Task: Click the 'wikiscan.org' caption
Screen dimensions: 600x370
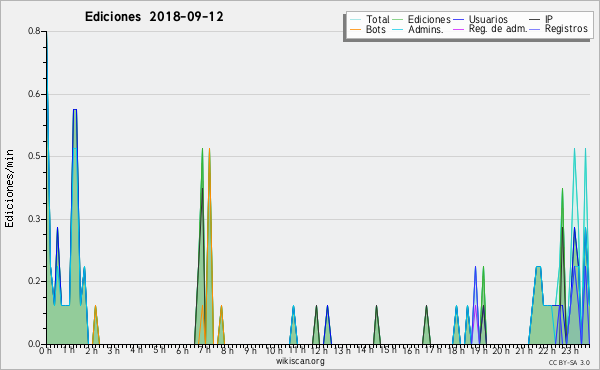Action: (300, 361)
